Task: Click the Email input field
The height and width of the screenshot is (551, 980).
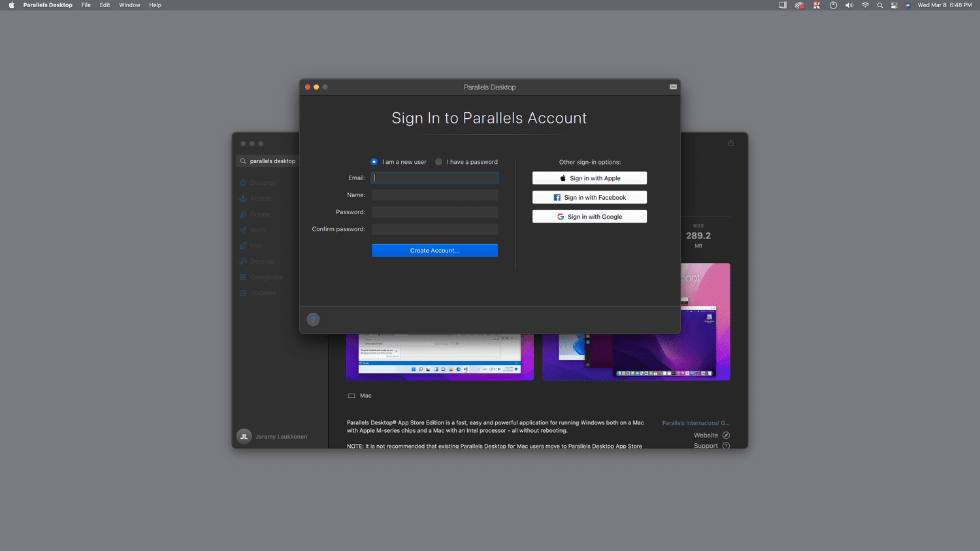Action: (435, 178)
